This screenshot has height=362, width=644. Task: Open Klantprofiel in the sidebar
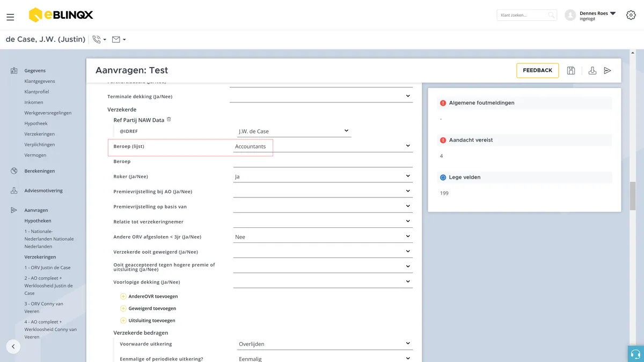(36, 92)
